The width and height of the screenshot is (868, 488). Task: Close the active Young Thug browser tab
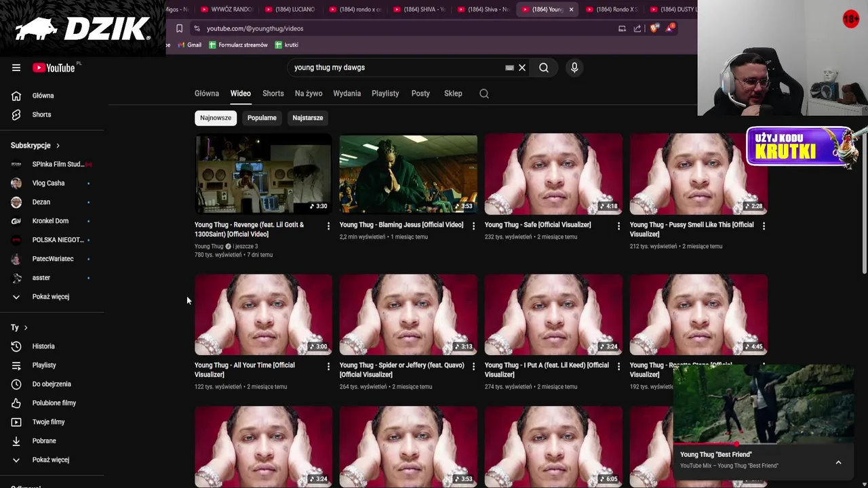coord(571,9)
